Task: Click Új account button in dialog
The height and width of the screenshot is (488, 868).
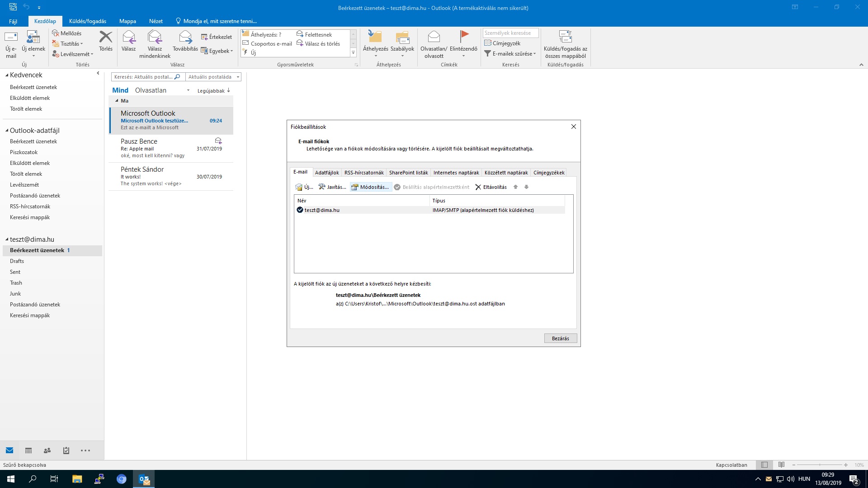Action: click(x=304, y=187)
